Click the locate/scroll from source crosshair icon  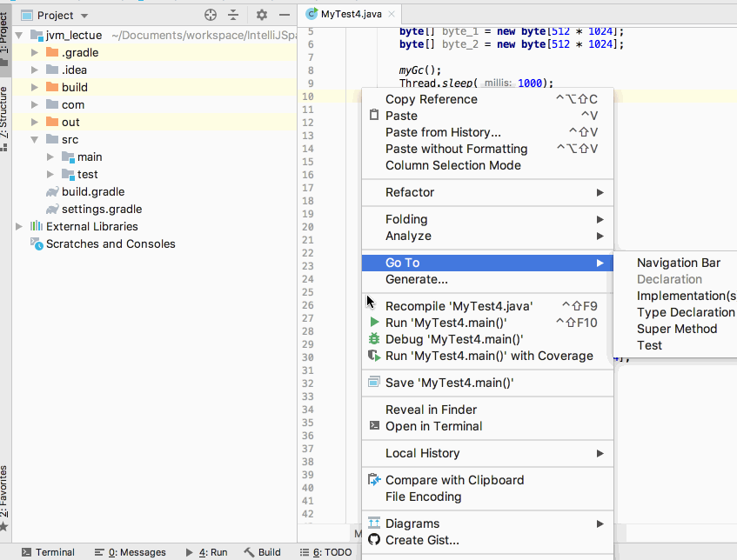(x=211, y=15)
